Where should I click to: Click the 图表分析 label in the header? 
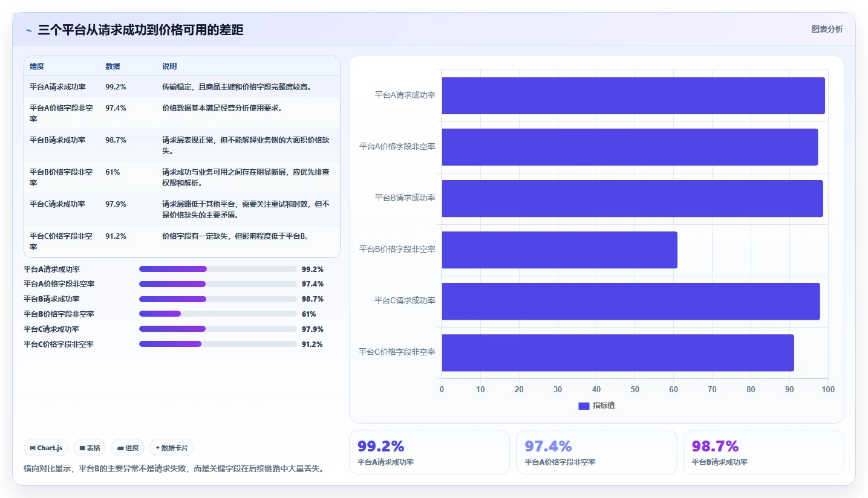(827, 29)
